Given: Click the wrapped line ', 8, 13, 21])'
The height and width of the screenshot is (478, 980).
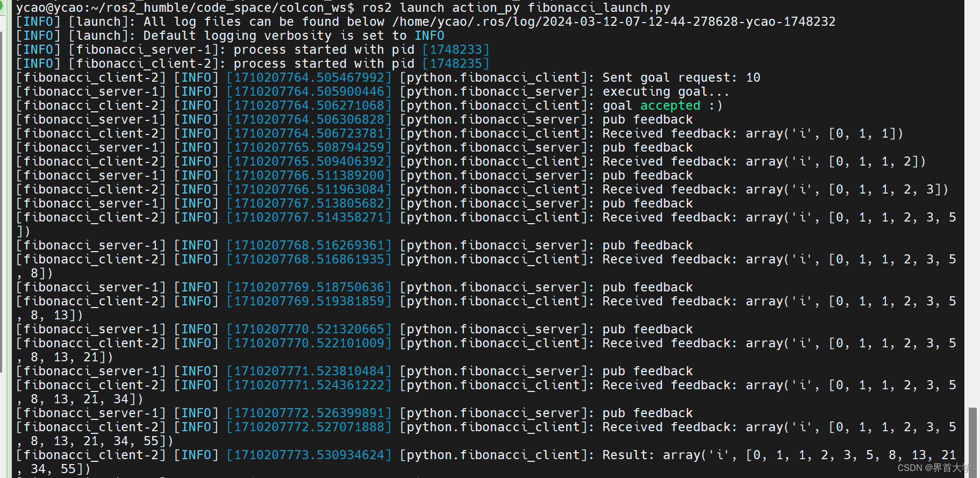Looking at the screenshot, I should click(x=65, y=357).
